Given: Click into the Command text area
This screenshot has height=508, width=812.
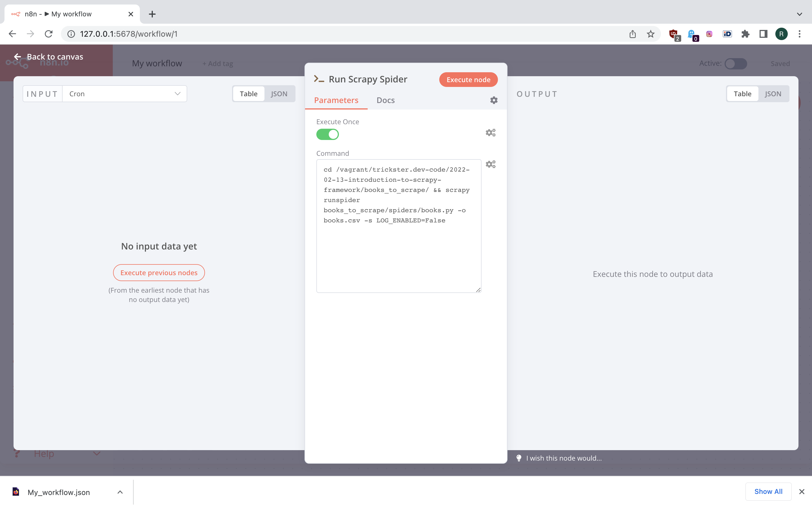Looking at the screenshot, I should pos(399,226).
